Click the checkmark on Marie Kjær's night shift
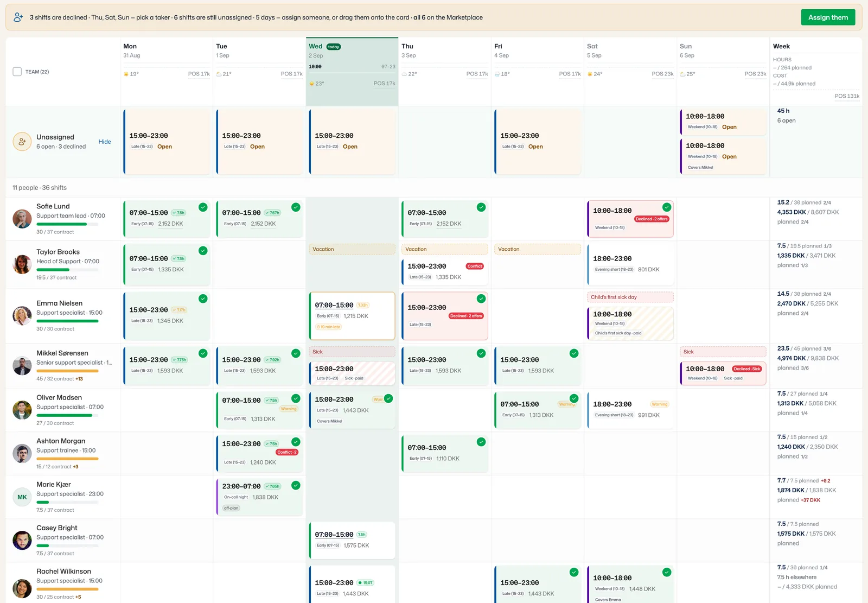 click(296, 486)
